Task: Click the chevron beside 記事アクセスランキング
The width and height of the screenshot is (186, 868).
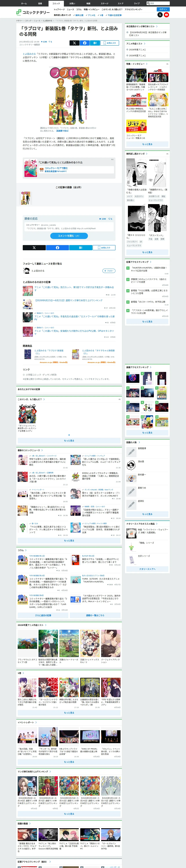Action: (151, 262)
